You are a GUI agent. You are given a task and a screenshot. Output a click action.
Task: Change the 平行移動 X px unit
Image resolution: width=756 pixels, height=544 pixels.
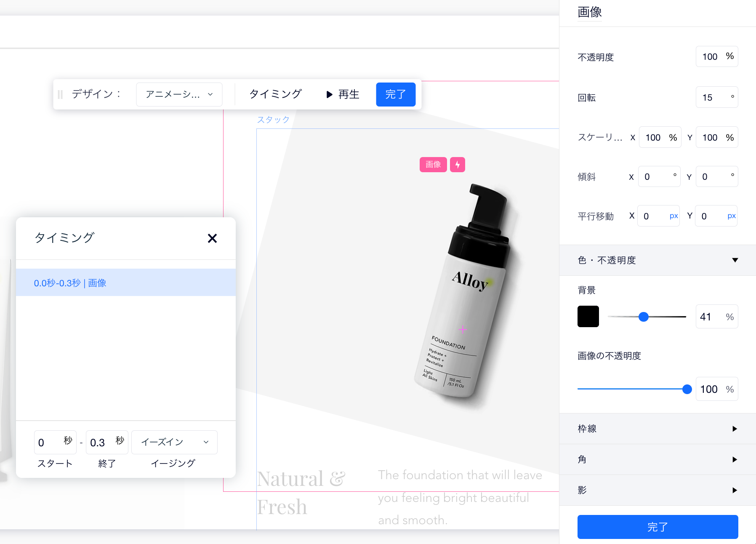click(673, 216)
